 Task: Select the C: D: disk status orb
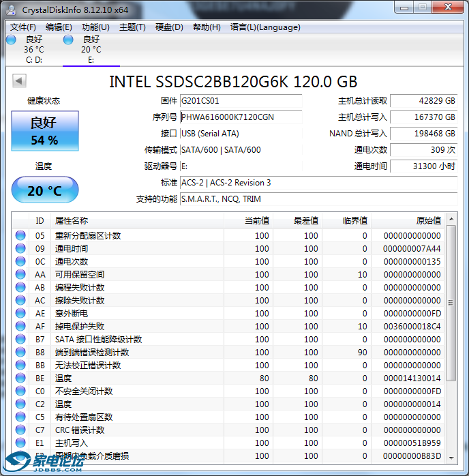pyautogui.click(x=11, y=40)
